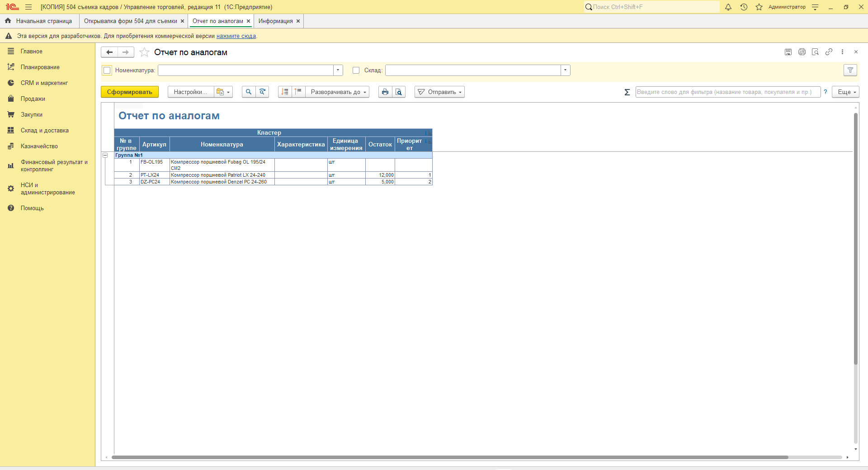Focus the global search field
This screenshot has height=470, width=868.
(651, 7)
